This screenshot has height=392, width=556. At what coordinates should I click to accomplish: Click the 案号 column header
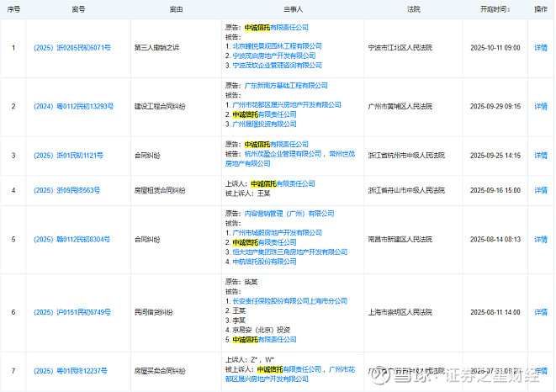click(78, 9)
